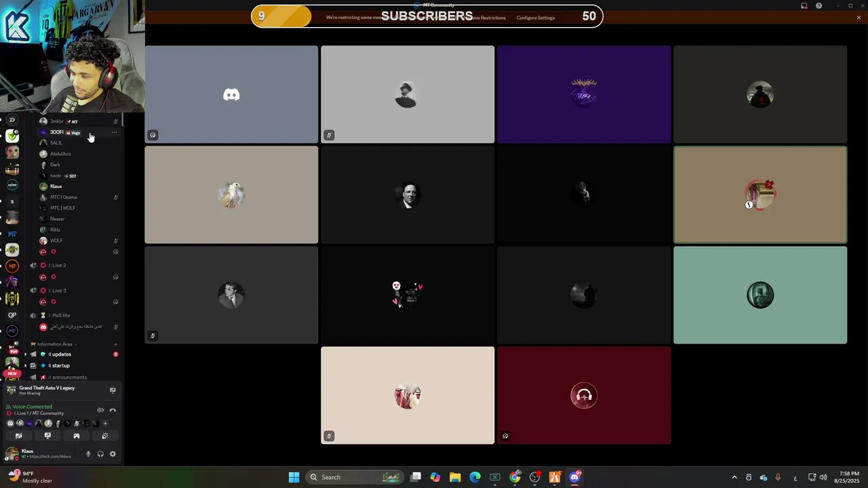
Task: Open User Settings gear
Action: coord(113,454)
